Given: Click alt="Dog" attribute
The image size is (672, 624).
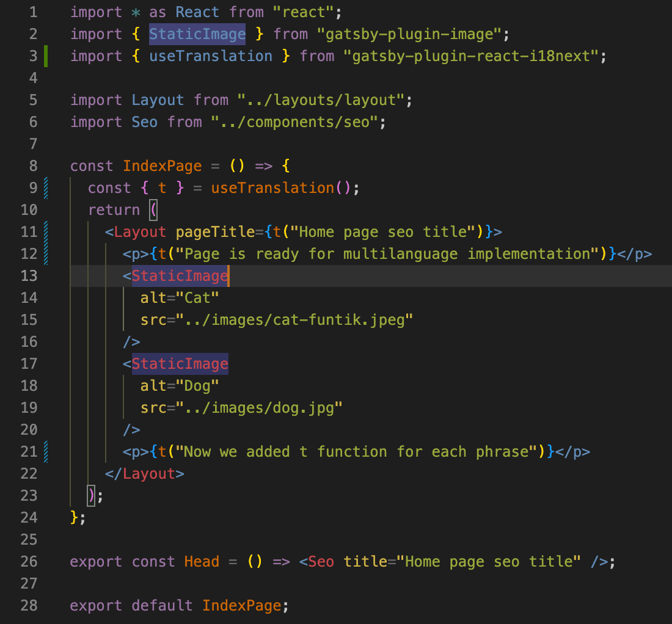Looking at the screenshot, I should (x=180, y=386).
